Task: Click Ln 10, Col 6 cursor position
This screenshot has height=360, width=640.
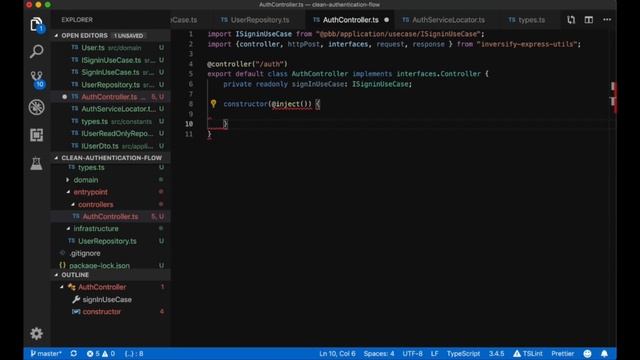Action: tap(337, 353)
